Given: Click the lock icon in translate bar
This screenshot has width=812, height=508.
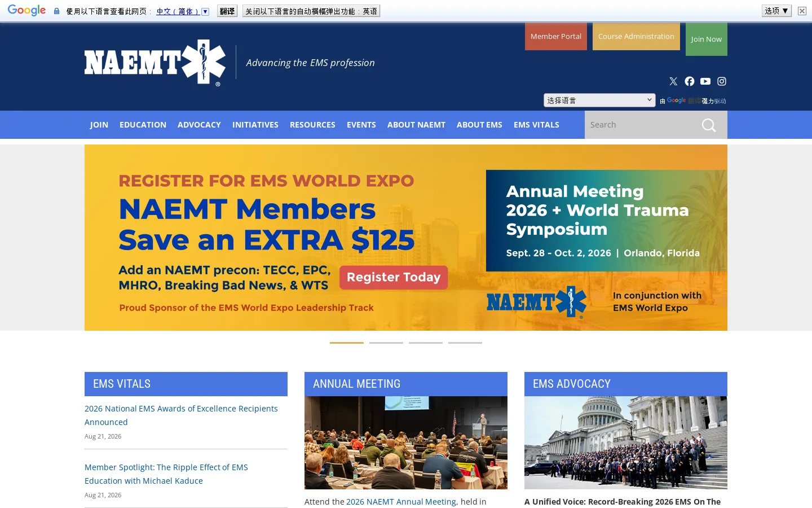Looking at the screenshot, I should 56,11.
